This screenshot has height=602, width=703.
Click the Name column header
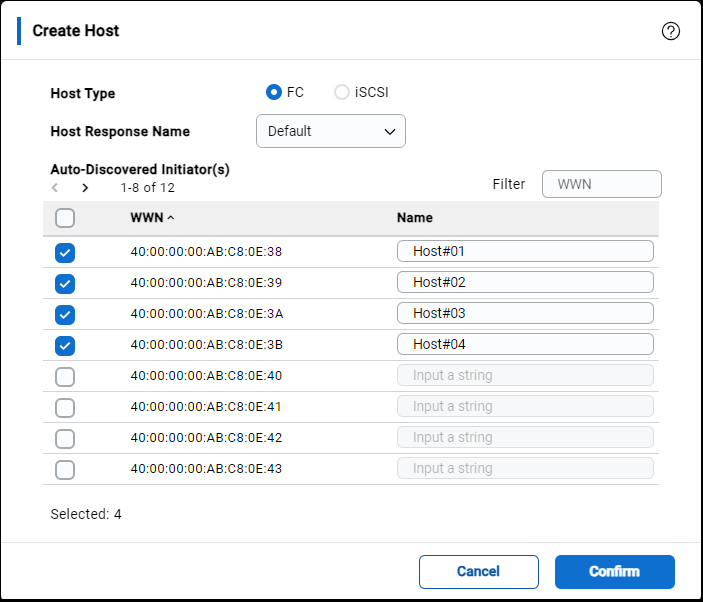click(x=414, y=217)
